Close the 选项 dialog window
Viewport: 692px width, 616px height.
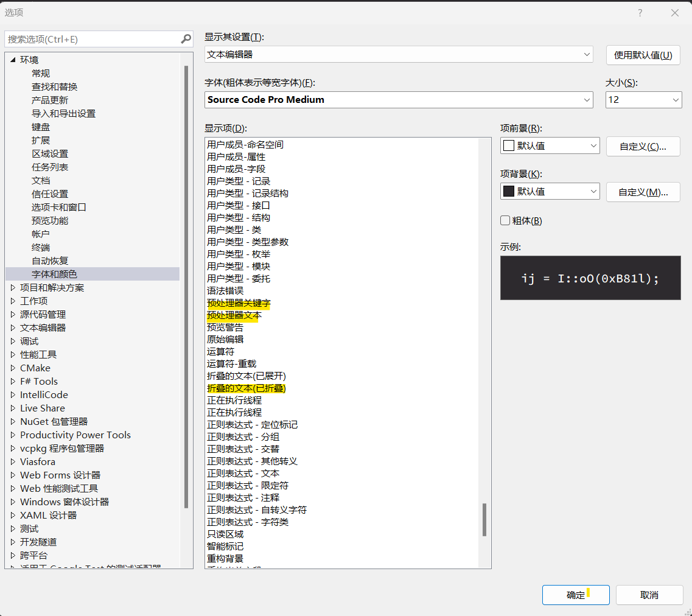pos(675,13)
